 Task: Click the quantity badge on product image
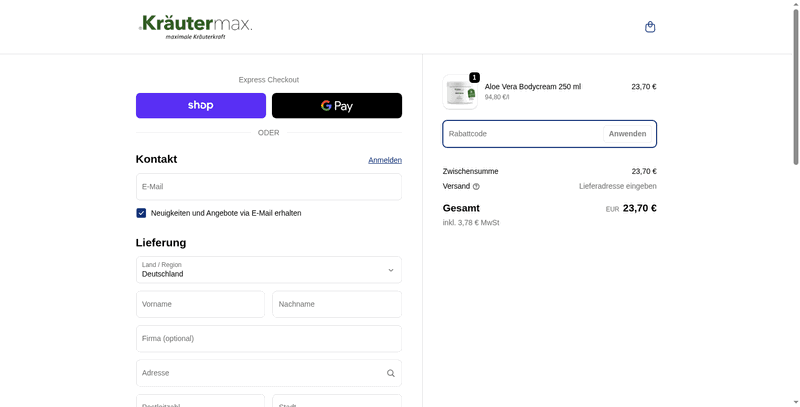click(474, 78)
